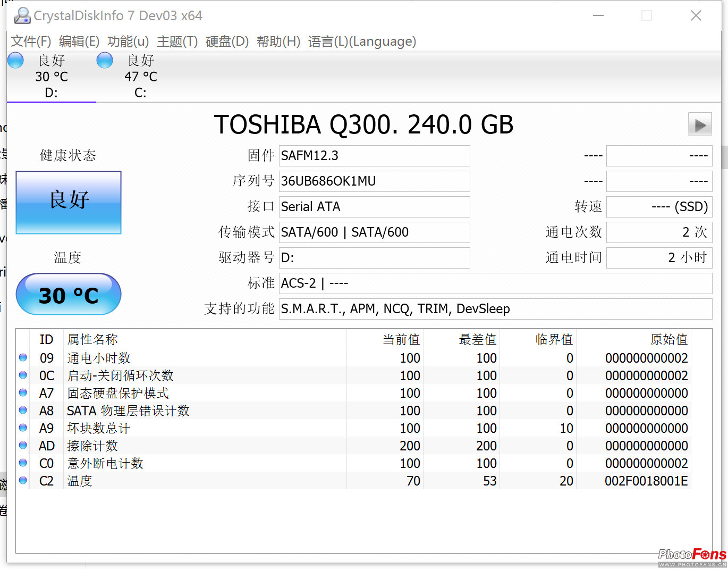
Task: Click the blue status indicator for drive C:
Action: (104, 60)
